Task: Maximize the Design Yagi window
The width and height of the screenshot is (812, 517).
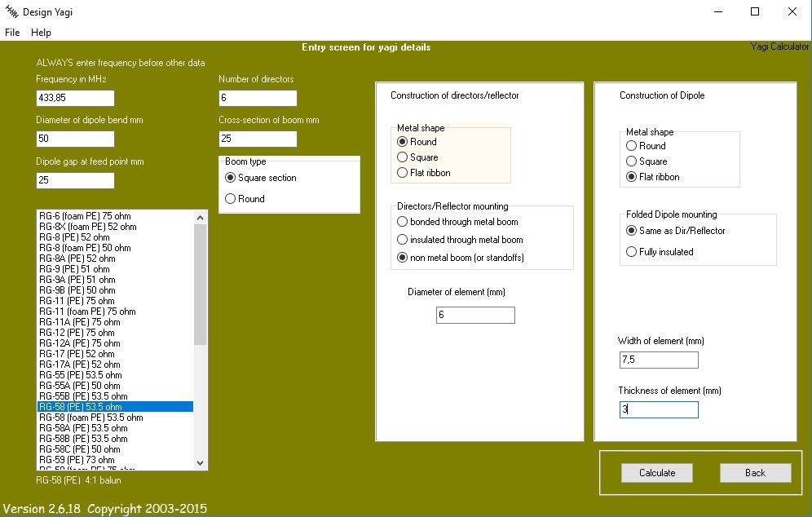Action: coord(755,11)
